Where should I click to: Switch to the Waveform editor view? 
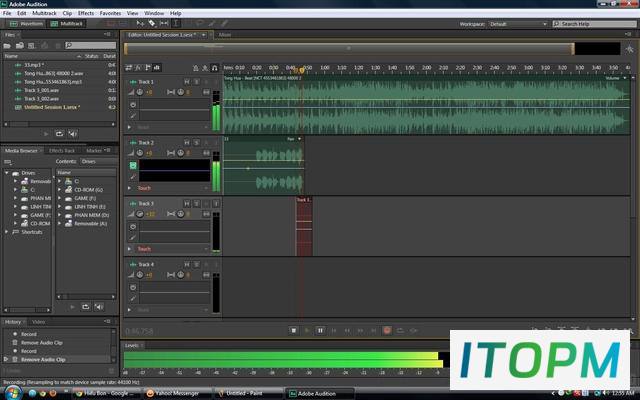click(x=26, y=24)
